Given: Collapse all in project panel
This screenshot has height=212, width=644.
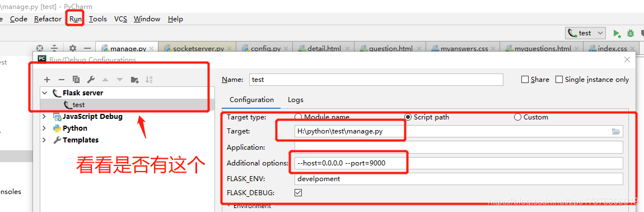Looking at the screenshot, I should (x=54, y=48).
